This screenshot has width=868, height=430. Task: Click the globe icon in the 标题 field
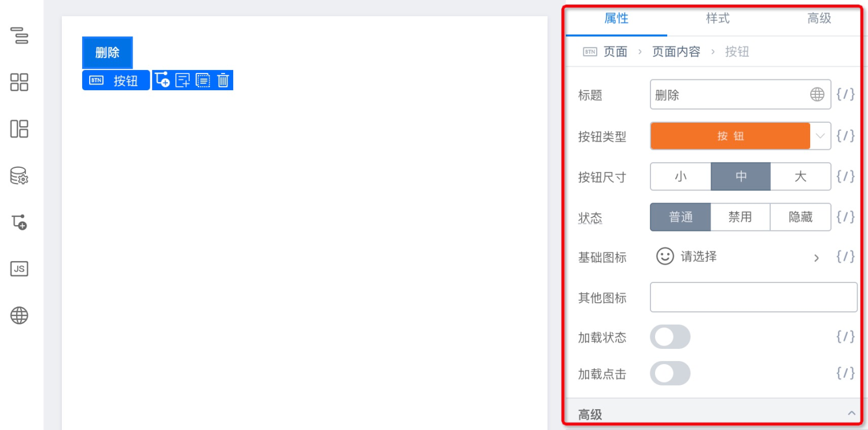click(817, 94)
